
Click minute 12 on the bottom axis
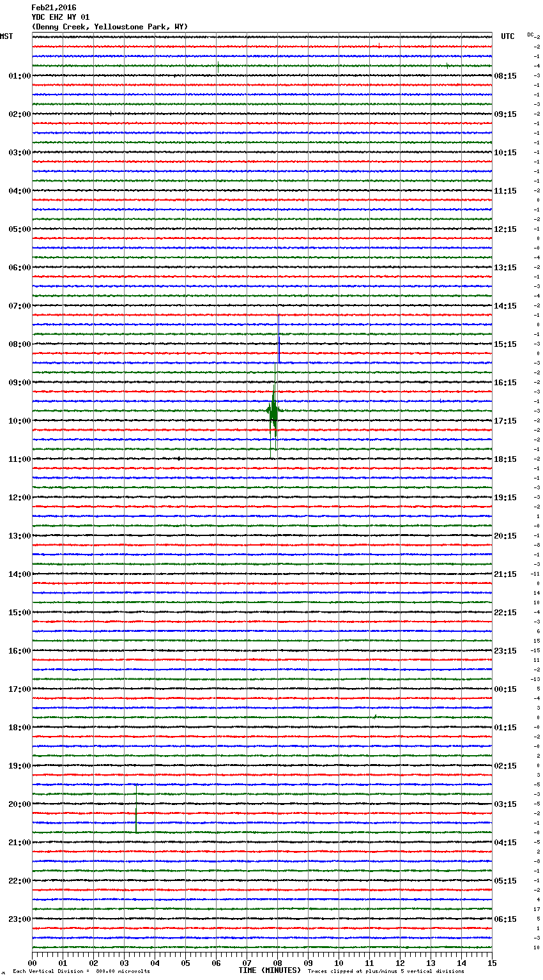tap(400, 962)
